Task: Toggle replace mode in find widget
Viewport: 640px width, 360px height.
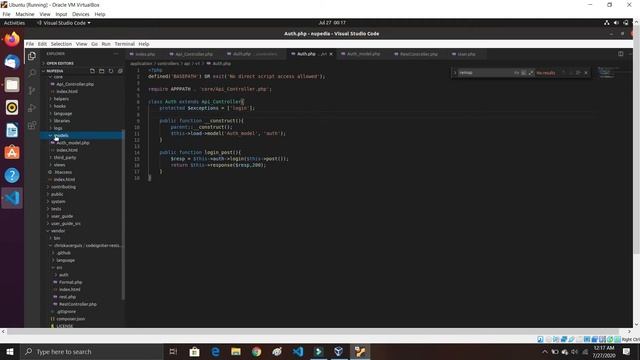Action: 455,73
